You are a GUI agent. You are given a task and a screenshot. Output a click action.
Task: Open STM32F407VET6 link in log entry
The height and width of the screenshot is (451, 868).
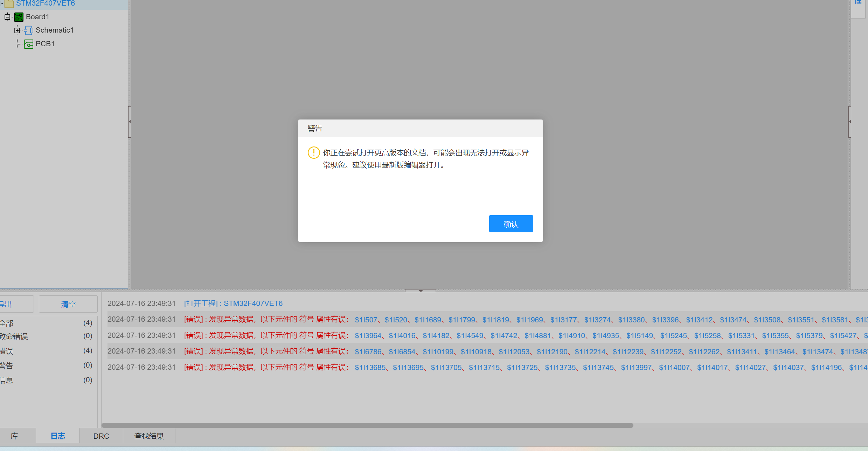pos(253,303)
